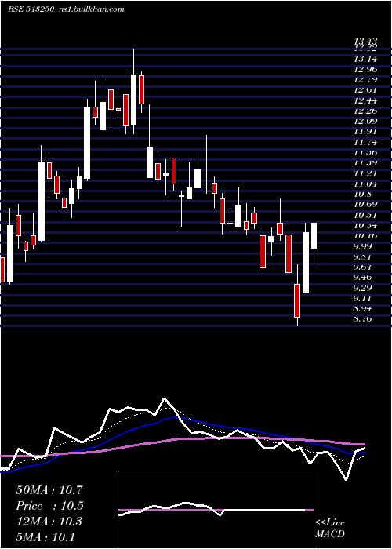392x549 pixels.
Task: Click the 'BSE 513250' chart title text
Action: pyautogui.click(x=31, y=9)
